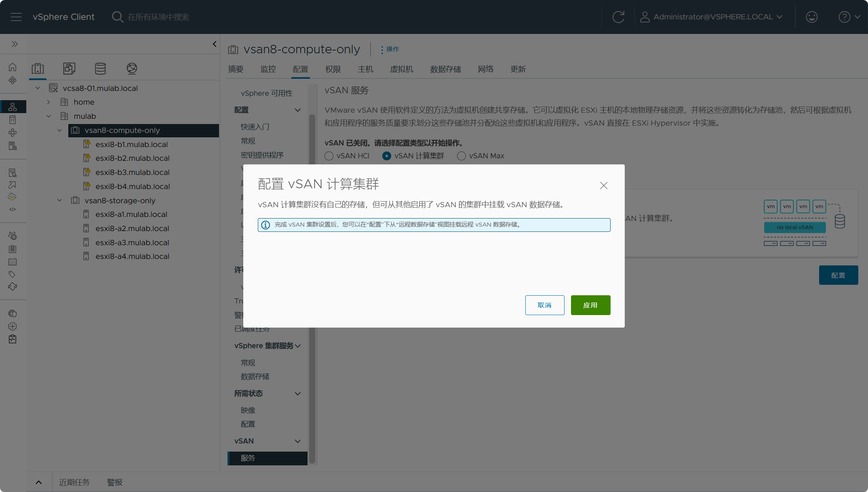
Task: Switch to Hosts and Clusters inventory view
Action: (38, 68)
